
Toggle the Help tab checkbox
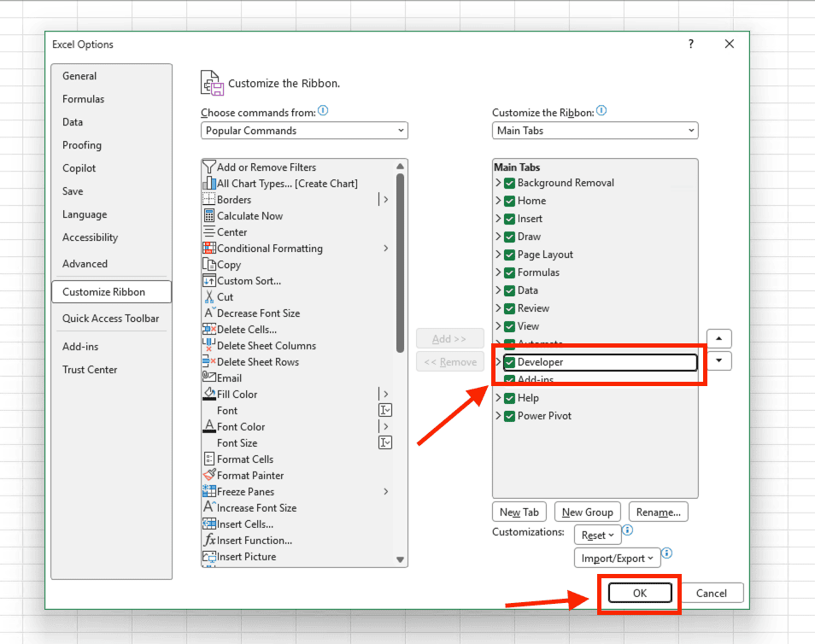coord(510,398)
